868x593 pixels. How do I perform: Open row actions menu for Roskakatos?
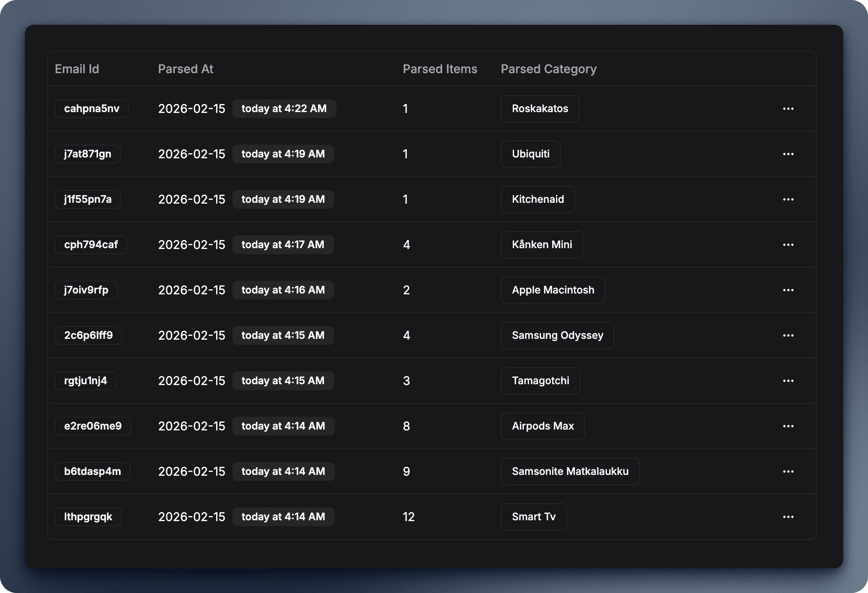(788, 109)
